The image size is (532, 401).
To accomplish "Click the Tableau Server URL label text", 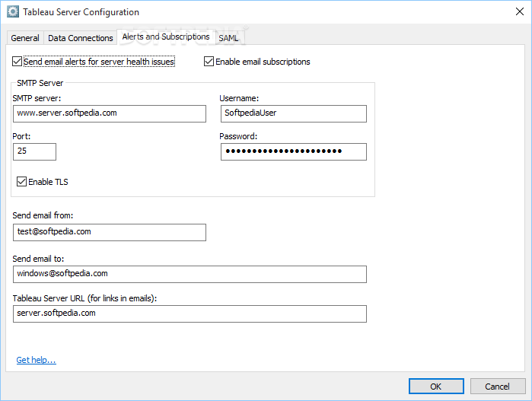I will (84, 298).
